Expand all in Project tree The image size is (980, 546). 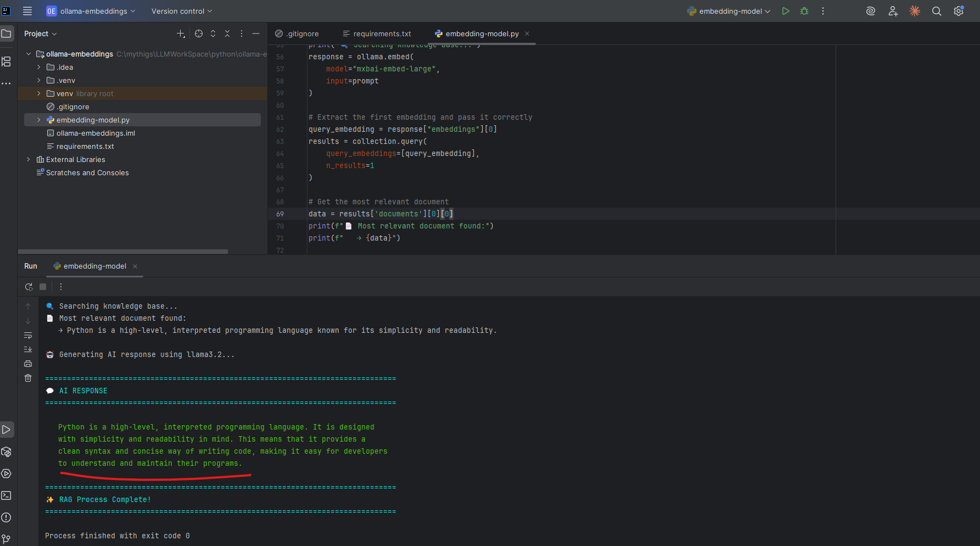tap(213, 34)
